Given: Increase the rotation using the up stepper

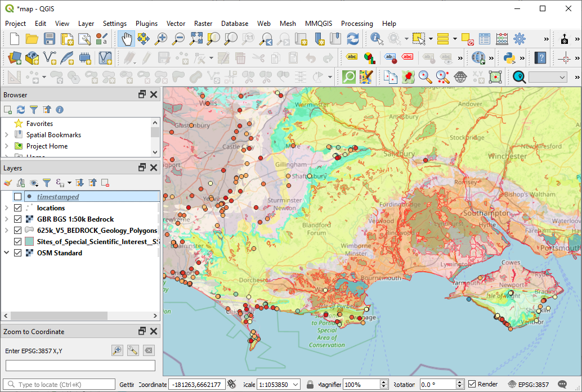Looking at the screenshot, I should tap(460, 382).
